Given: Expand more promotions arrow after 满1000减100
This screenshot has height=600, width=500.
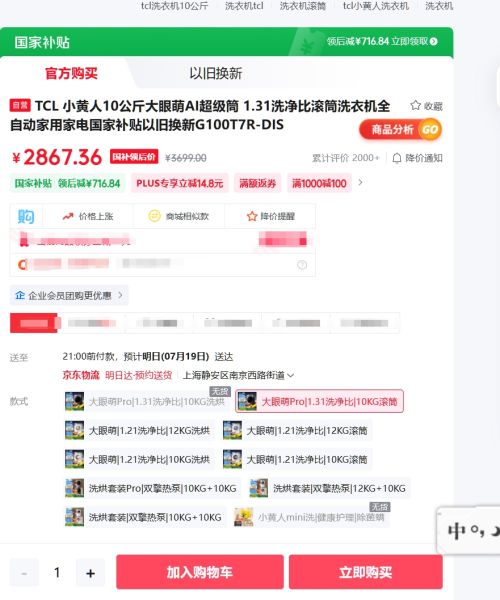Looking at the screenshot, I should [360, 183].
